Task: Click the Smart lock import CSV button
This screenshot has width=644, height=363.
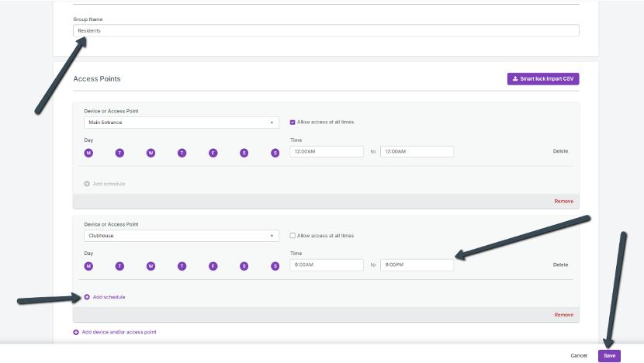Action: tap(543, 78)
